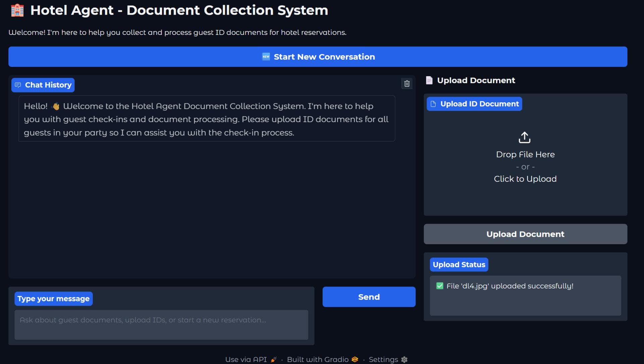Viewport: 644px width, 364px height.
Task: Click the Hotel Agent page title
Action: 179,10
